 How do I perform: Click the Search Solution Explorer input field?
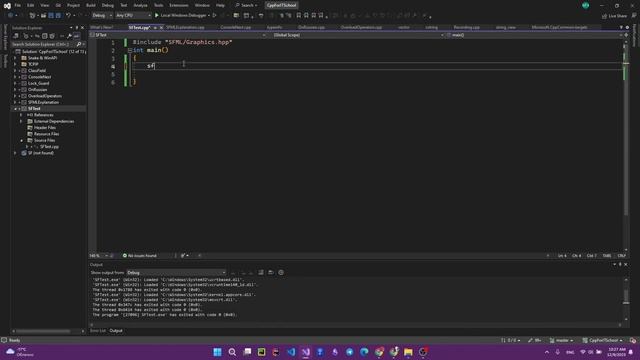pyautogui.click(x=43, y=44)
